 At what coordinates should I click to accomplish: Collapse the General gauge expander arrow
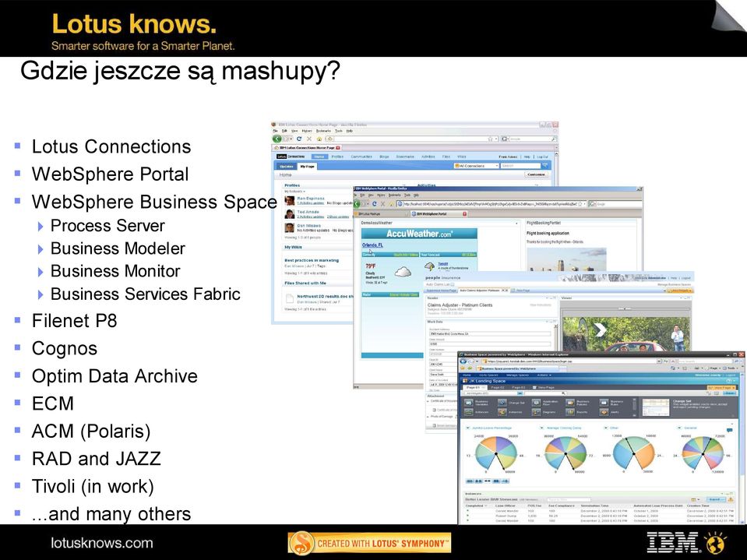pyautogui.click(x=679, y=428)
